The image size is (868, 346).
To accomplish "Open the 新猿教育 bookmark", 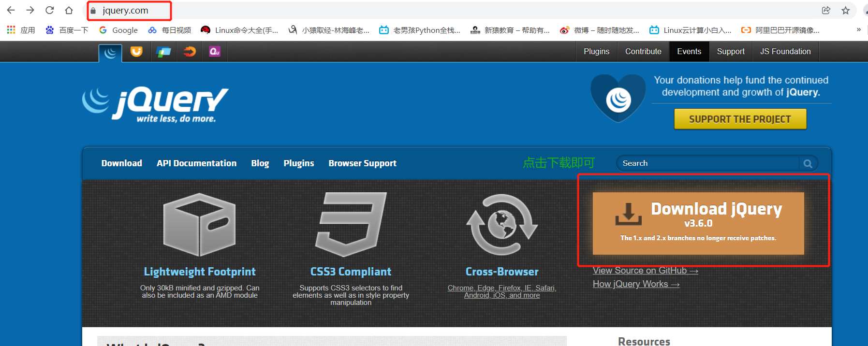I will (x=510, y=30).
